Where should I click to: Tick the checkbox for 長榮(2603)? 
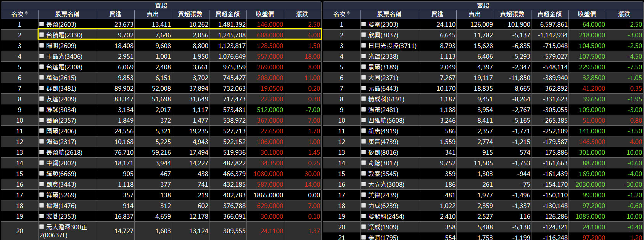pyautogui.click(x=42, y=24)
